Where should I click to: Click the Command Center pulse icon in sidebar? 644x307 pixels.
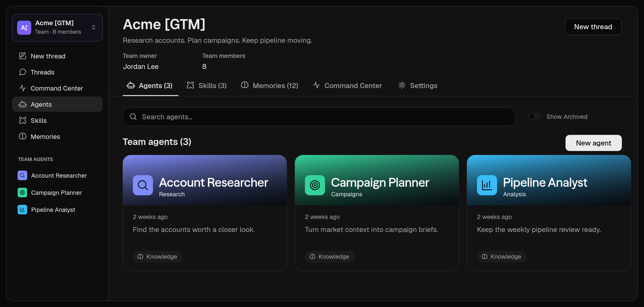pyautogui.click(x=23, y=88)
